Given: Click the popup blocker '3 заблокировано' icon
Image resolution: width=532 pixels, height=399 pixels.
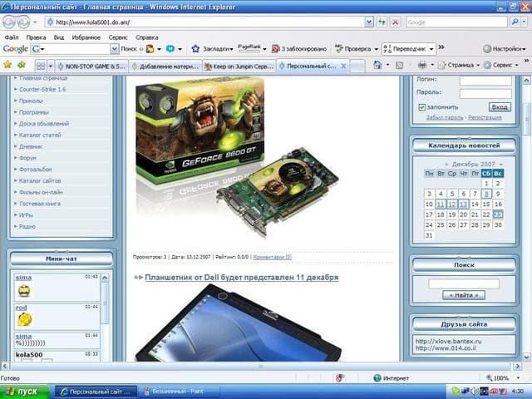Looking at the screenshot, I should coord(275,49).
